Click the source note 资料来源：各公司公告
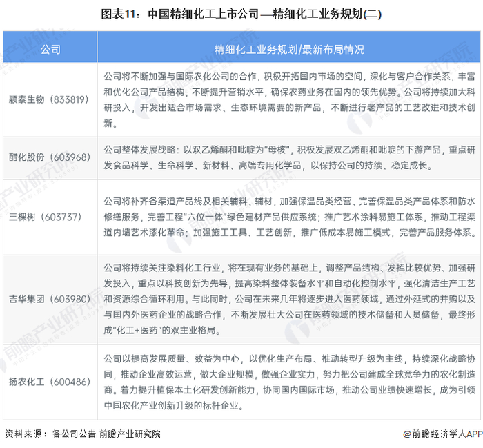Image resolution: width=483 pixels, height=448 pixels. (83, 434)
